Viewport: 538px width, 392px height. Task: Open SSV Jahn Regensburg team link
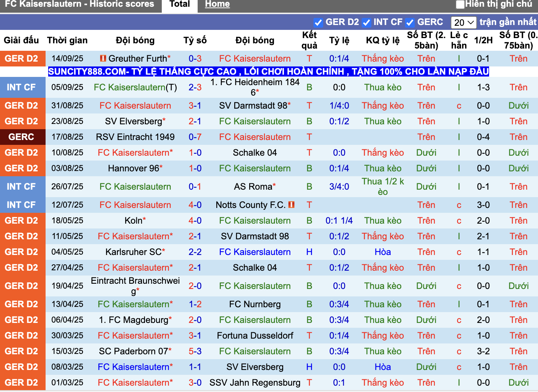point(255,383)
